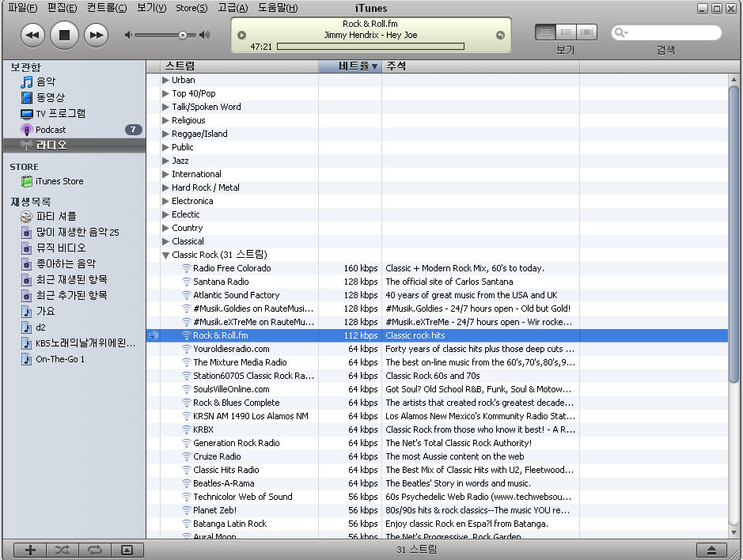Click the loop arrow in display panel

pyautogui.click(x=500, y=35)
